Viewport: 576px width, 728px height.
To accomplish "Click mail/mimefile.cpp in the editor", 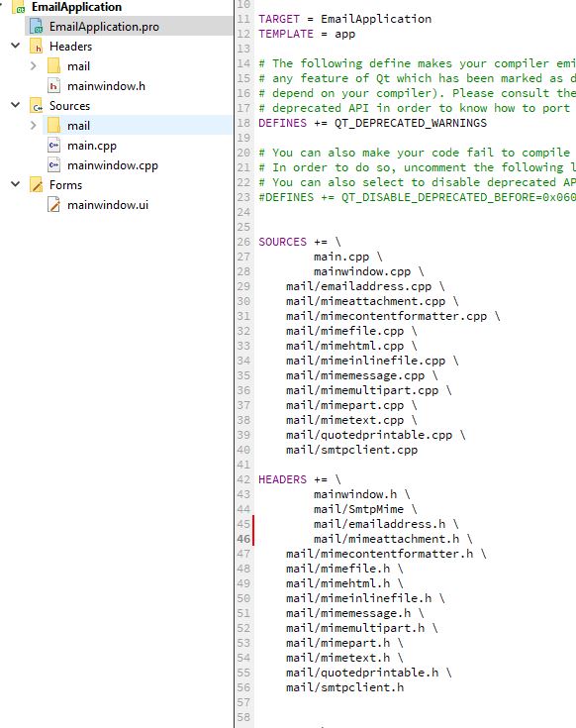I will click(345, 331).
